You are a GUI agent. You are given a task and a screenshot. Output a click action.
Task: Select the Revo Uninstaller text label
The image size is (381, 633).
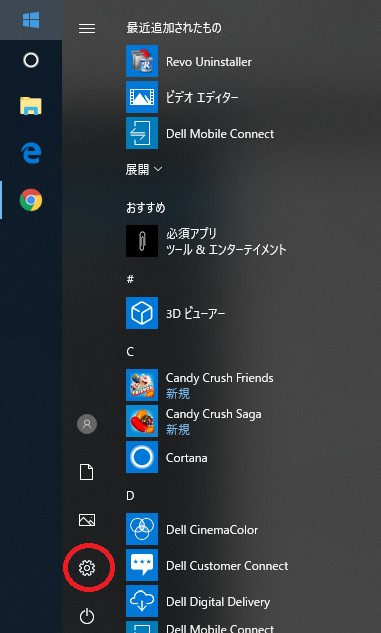click(x=209, y=62)
